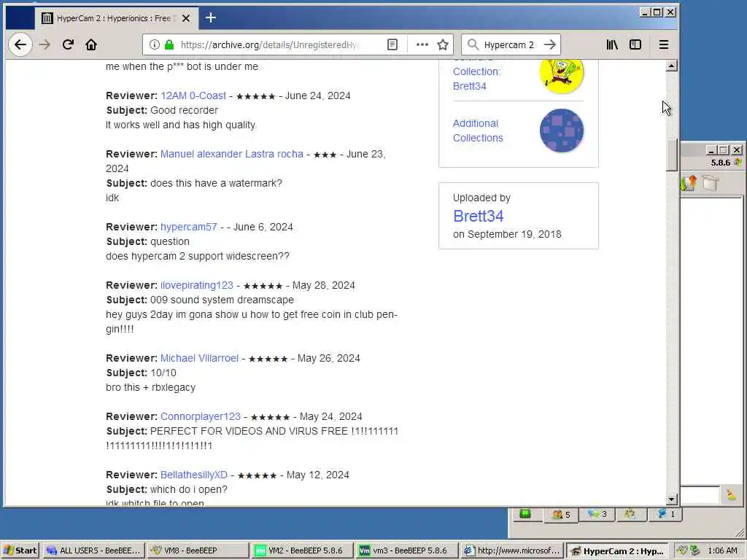This screenshot has width=747, height=560.
Task: Click the purple Additional Collections thumbnail
Action: pos(562,131)
